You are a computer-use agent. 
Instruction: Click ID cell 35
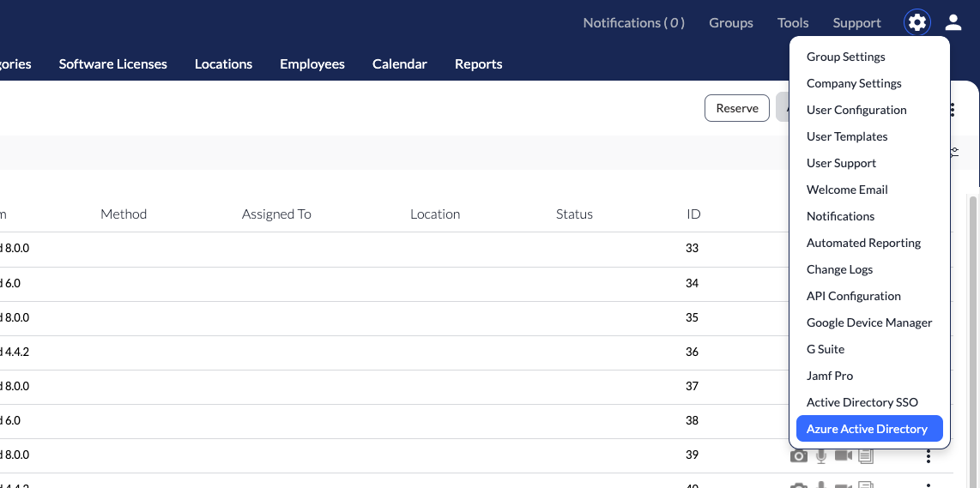[x=692, y=318]
